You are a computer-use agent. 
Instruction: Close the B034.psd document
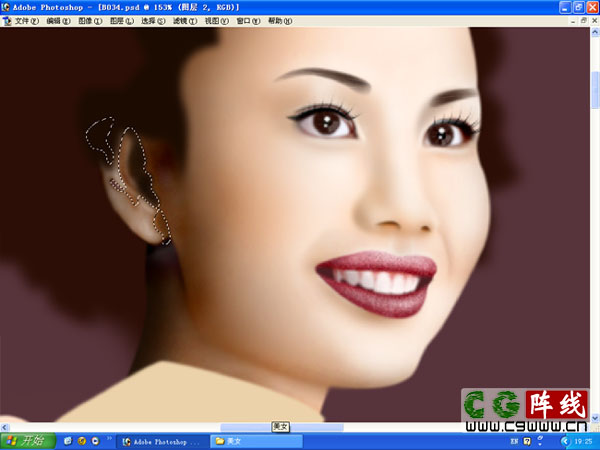tap(595, 21)
